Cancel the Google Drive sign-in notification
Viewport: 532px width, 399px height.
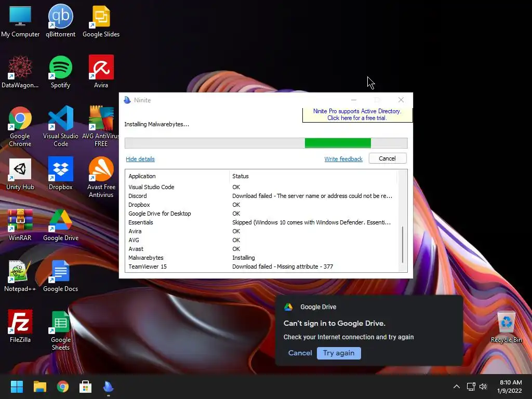pyautogui.click(x=300, y=353)
